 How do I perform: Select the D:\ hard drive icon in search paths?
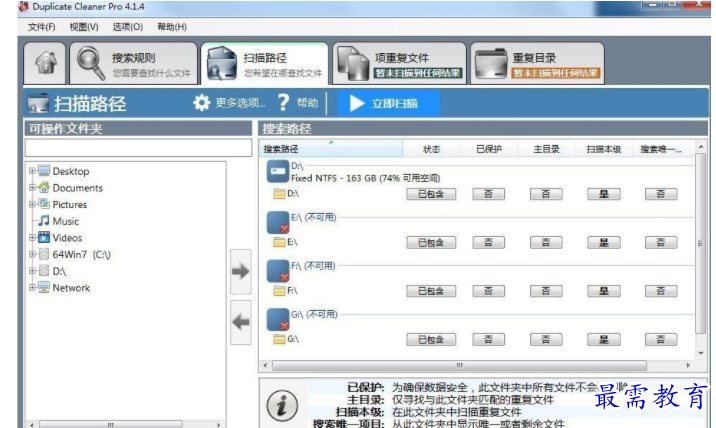pyautogui.click(x=278, y=171)
